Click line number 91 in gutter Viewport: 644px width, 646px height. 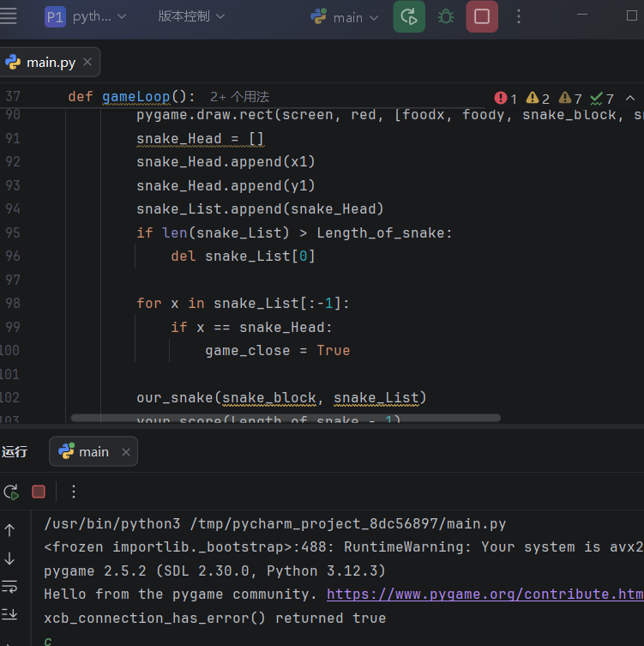(12, 138)
